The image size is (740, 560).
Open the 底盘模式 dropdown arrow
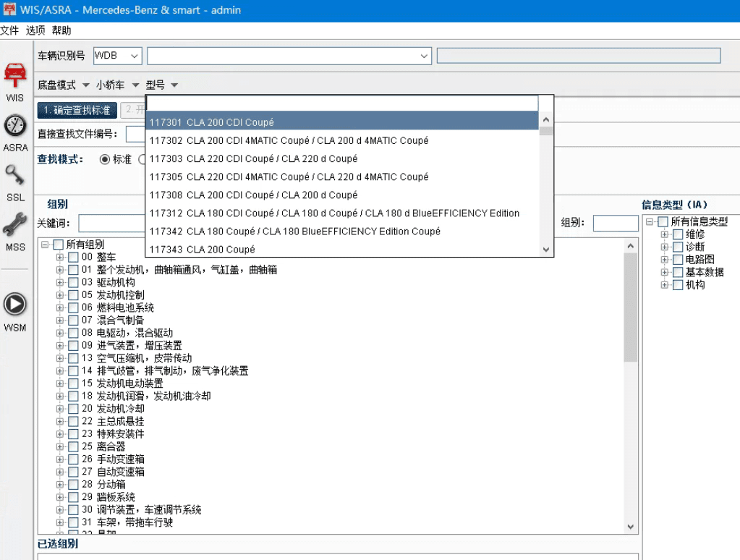pos(86,85)
